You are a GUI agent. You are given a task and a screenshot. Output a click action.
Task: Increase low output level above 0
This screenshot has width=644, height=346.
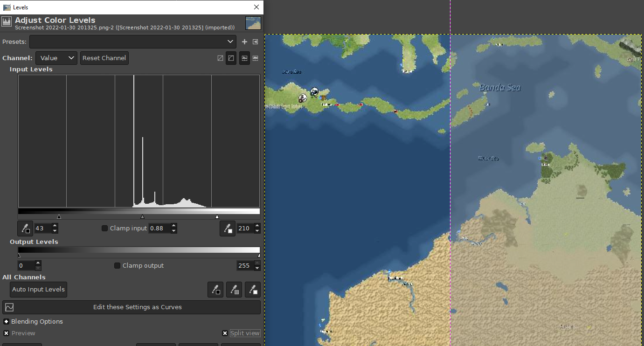point(38,263)
